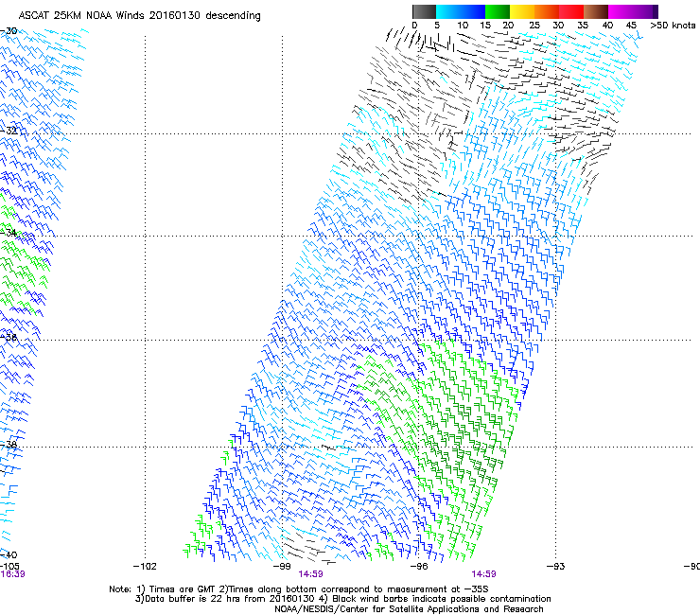Click the "-36" latitude axis label
Image resolution: width=700 pixels, height=615 pixels.
[9, 337]
